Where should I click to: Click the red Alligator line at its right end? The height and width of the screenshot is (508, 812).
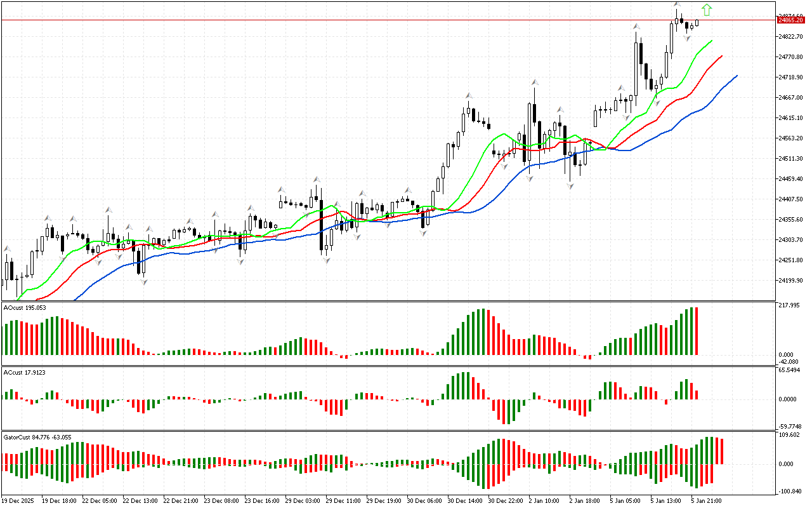[x=721, y=57]
